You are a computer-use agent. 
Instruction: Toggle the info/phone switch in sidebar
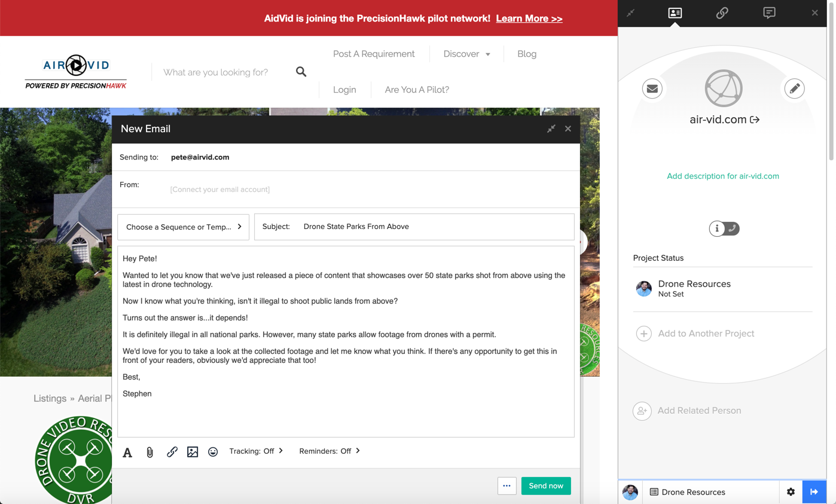click(724, 228)
